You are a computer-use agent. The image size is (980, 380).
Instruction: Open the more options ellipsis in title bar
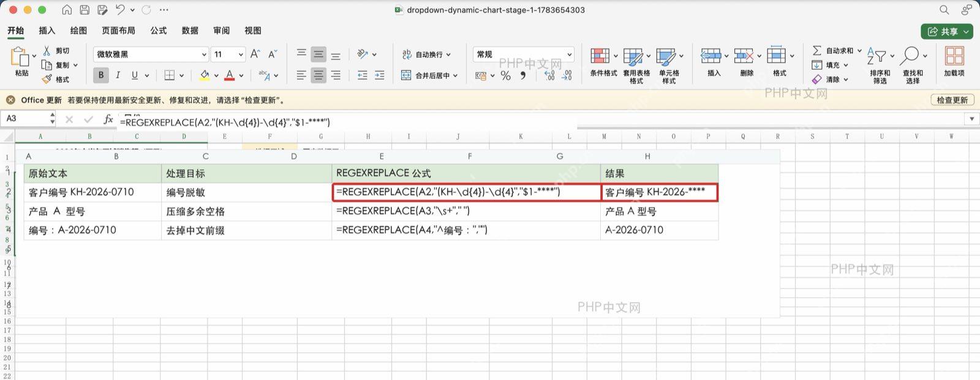[x=164, y=10]
